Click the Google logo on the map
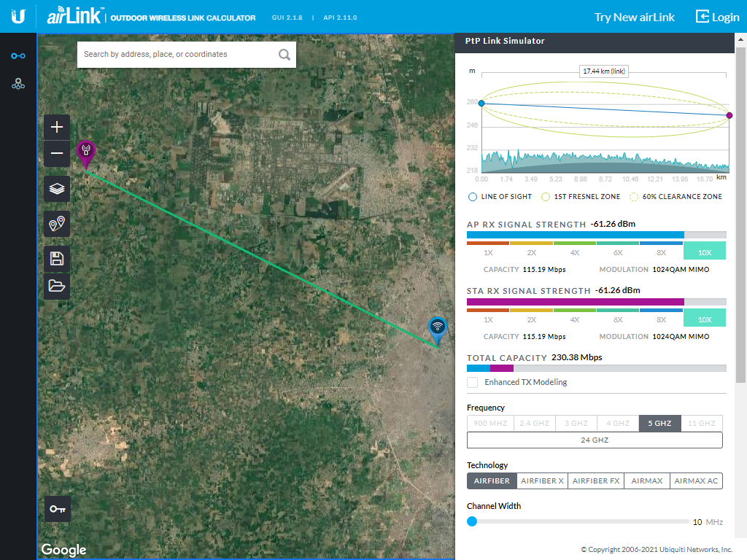 (x=64, y=550)
